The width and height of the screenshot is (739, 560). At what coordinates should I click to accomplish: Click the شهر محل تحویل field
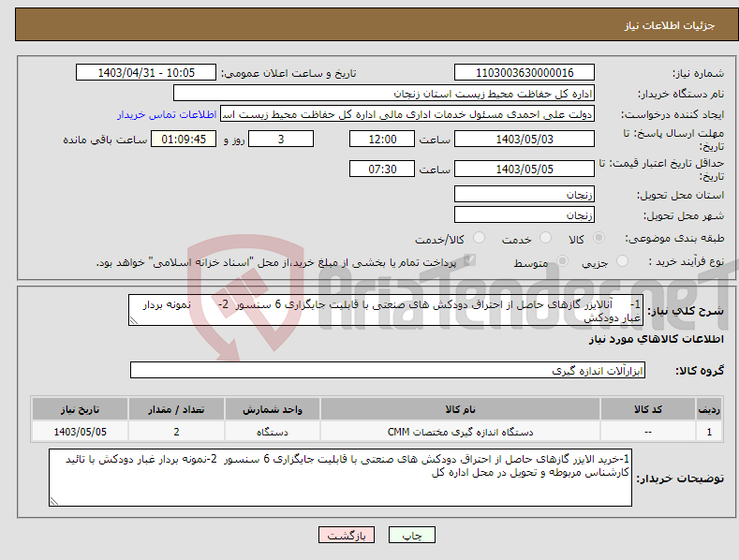pos(525,215)
